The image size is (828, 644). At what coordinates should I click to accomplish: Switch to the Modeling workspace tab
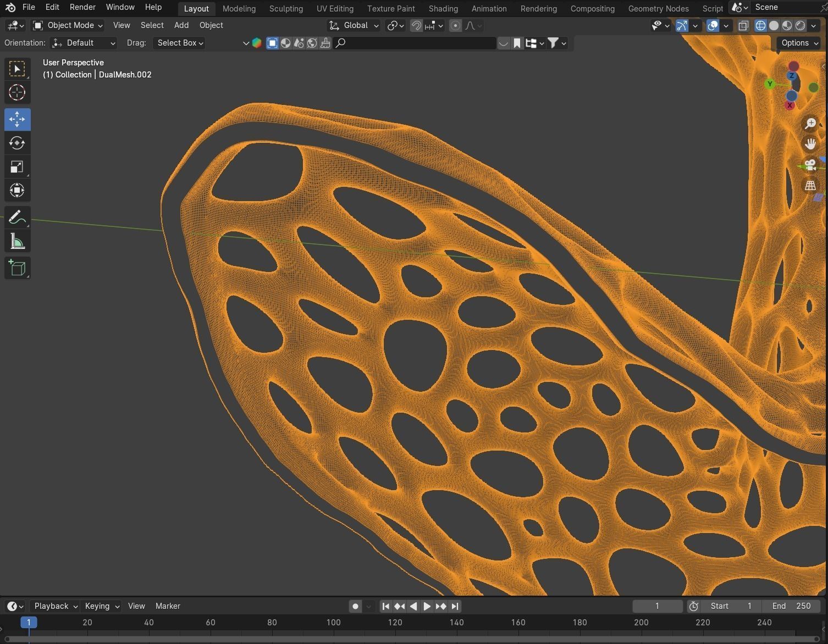tap(239, 8)
